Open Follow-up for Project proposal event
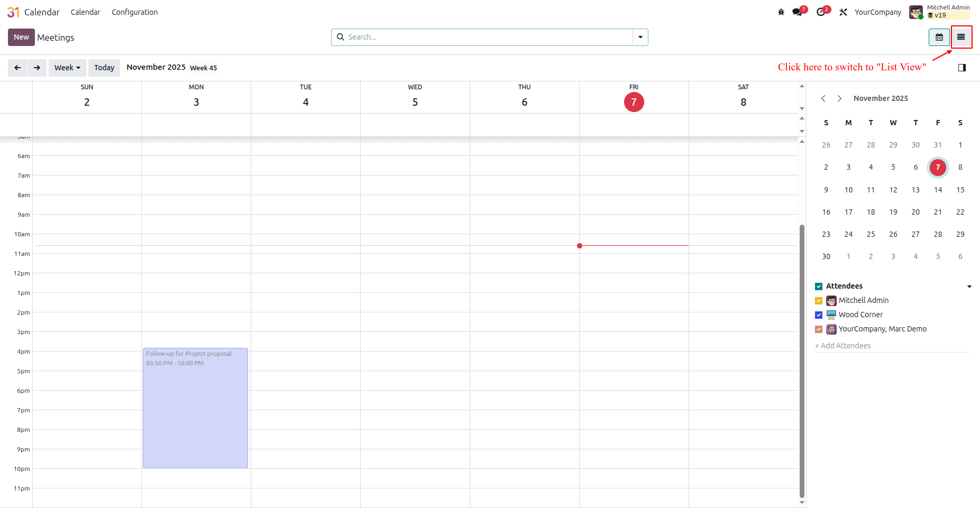This screenshot has height=508, width=980. point(195,408)
